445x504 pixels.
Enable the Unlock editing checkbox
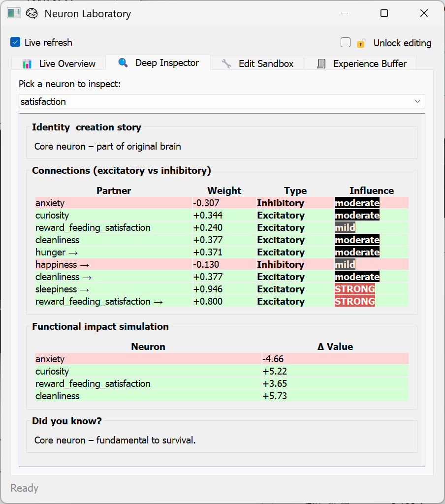tap(346, 42)
